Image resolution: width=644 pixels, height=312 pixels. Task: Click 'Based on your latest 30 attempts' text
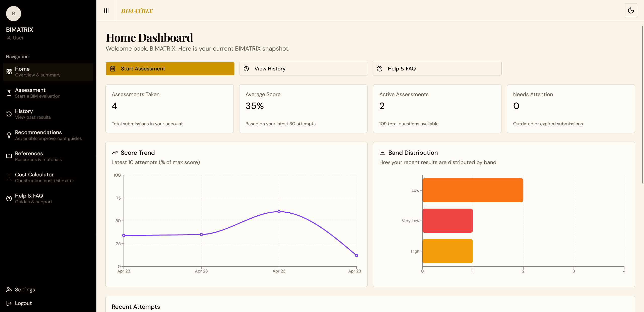click(280, 124)
